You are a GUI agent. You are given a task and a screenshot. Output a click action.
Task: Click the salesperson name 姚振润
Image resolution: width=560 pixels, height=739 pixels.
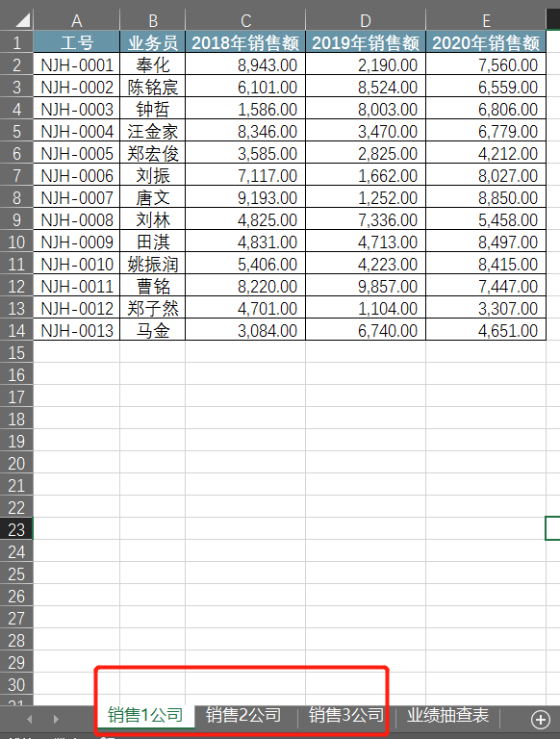[153, 265]
